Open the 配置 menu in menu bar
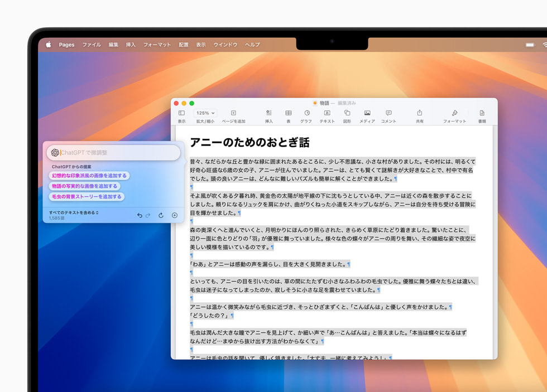547x392 pixels. tap(183, 45)
